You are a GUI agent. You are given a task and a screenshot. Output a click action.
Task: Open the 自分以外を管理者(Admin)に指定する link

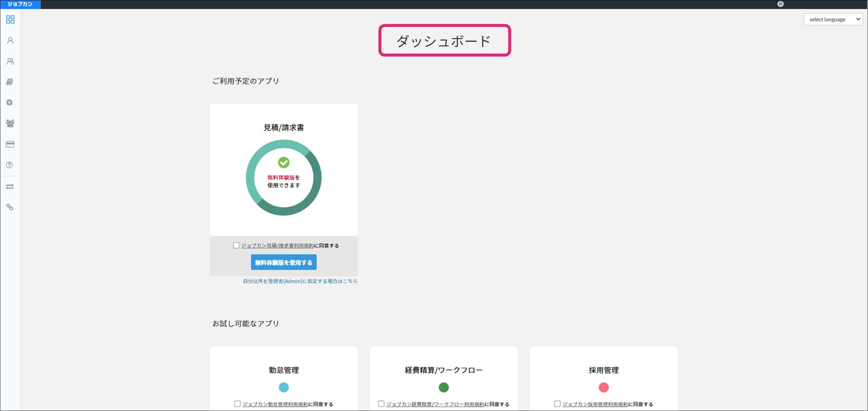pos(300,281)
